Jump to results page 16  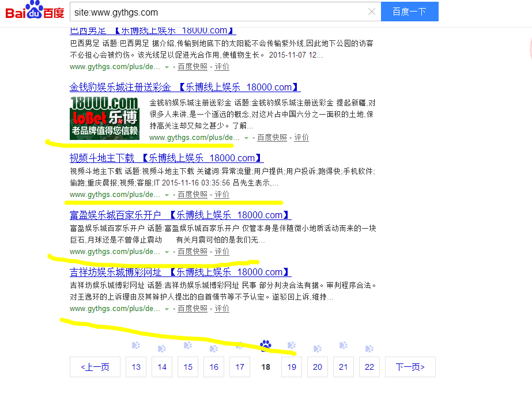(214, 367)
